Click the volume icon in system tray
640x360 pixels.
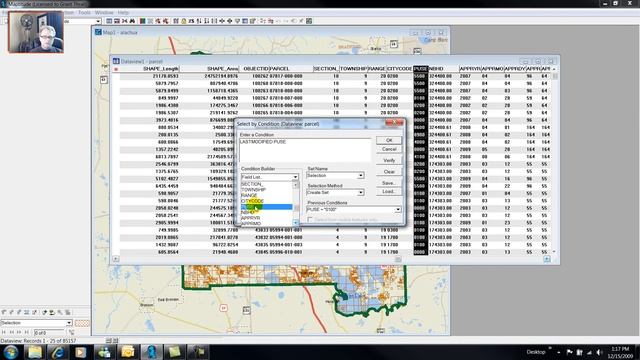(599, 353)
